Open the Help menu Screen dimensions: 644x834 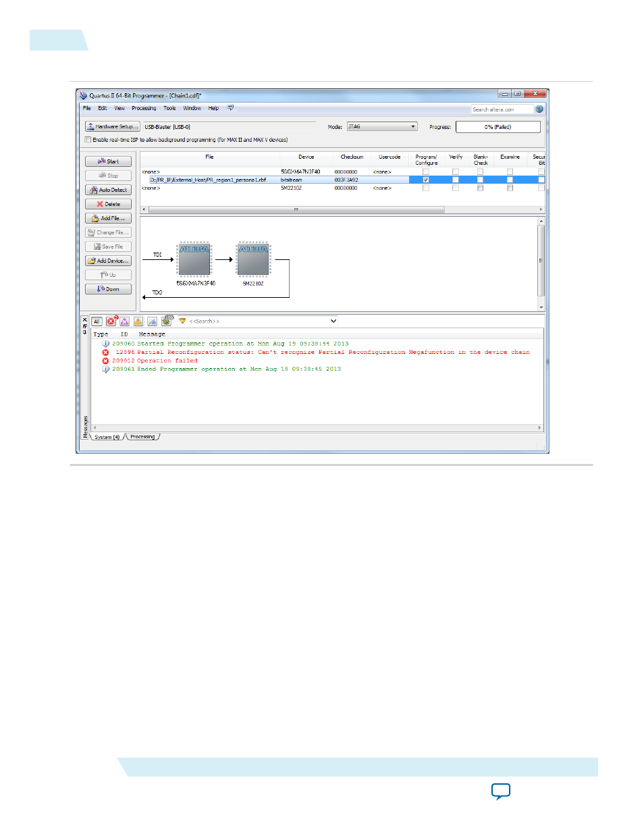click(213, 108)
